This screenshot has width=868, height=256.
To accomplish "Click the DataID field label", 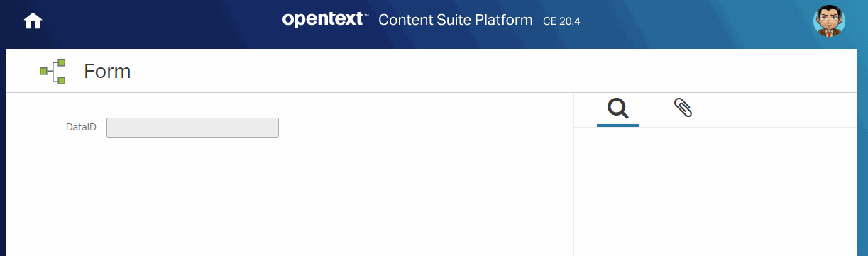I will [x=81, y=128].
